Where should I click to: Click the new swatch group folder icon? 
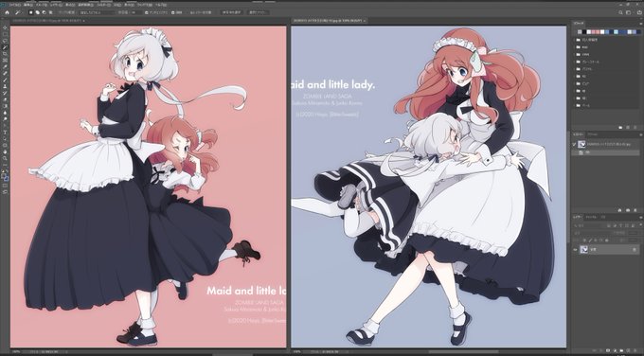click(620, 128)
